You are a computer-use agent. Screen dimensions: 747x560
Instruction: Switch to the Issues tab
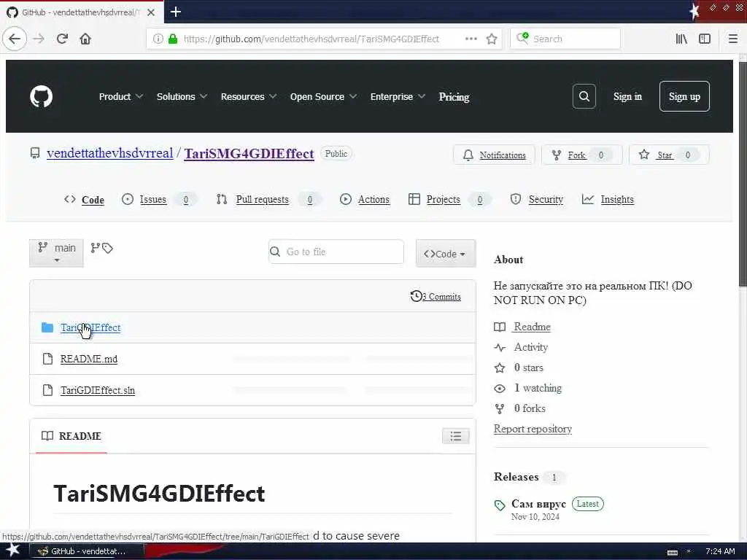point(160,200)
